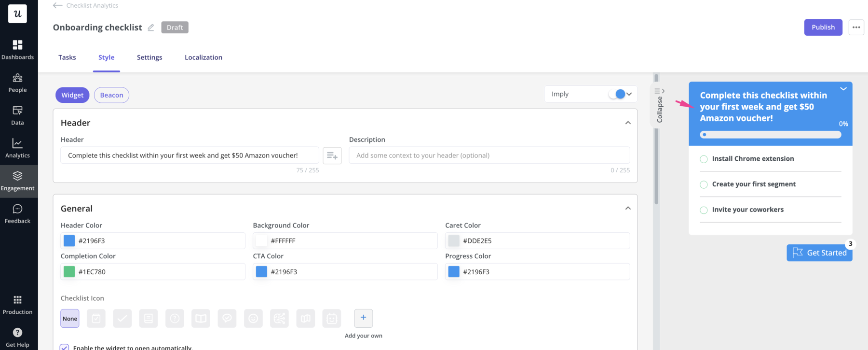This screenshot has width=868, height=350.
Task: Open the Completion Color green swatch
Action: 69,272
